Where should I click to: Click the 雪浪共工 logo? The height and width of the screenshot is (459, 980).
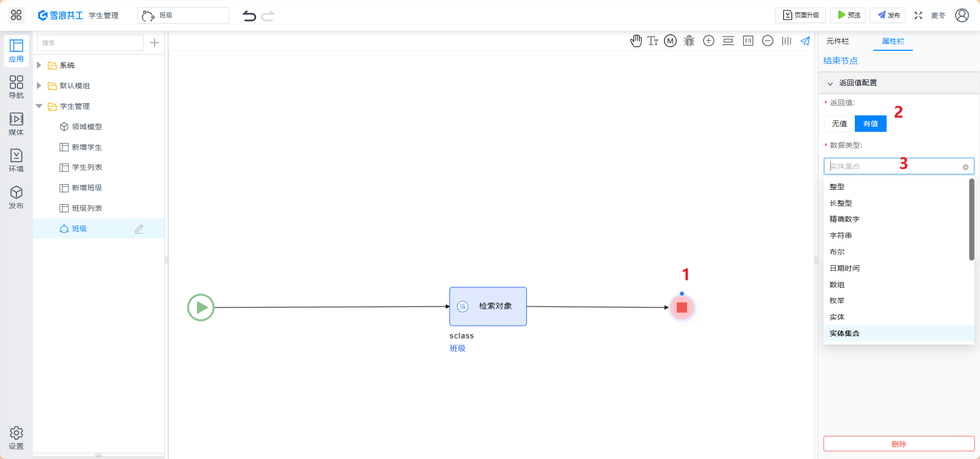(x=61, y=15)
